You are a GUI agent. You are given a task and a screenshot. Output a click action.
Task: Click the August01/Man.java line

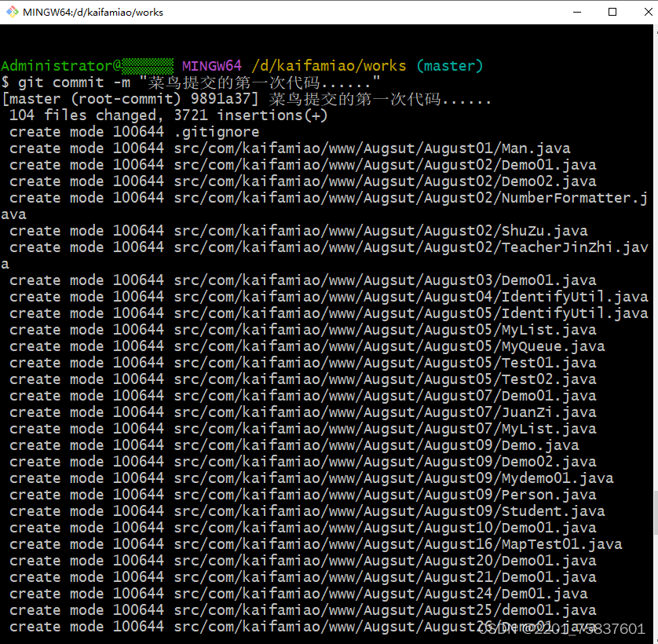290,148
